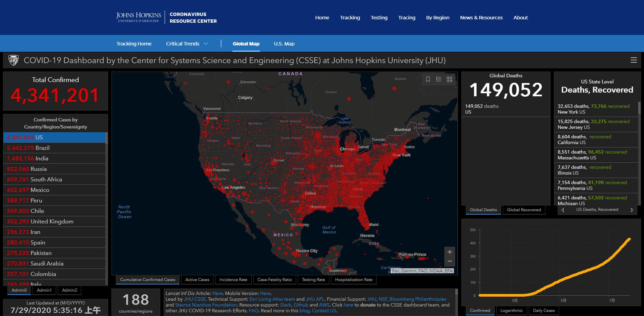Go to next US state panel arrow
The width and height of the screenshot is (644, 316).
click(x=632, y=210)
